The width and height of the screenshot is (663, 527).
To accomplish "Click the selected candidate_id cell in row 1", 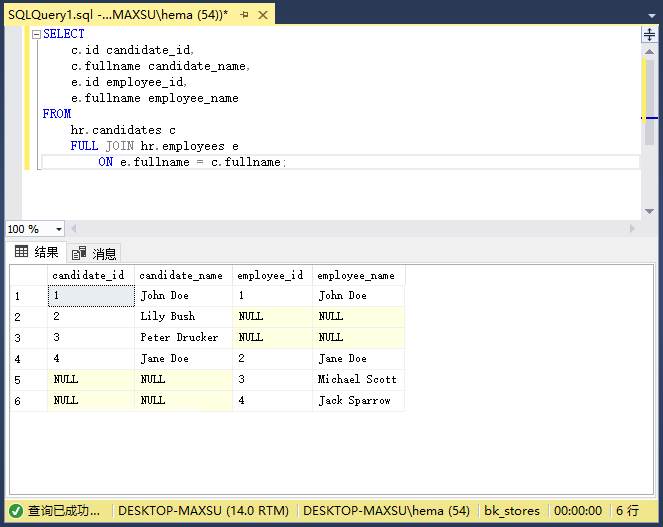I will point(91,296).
